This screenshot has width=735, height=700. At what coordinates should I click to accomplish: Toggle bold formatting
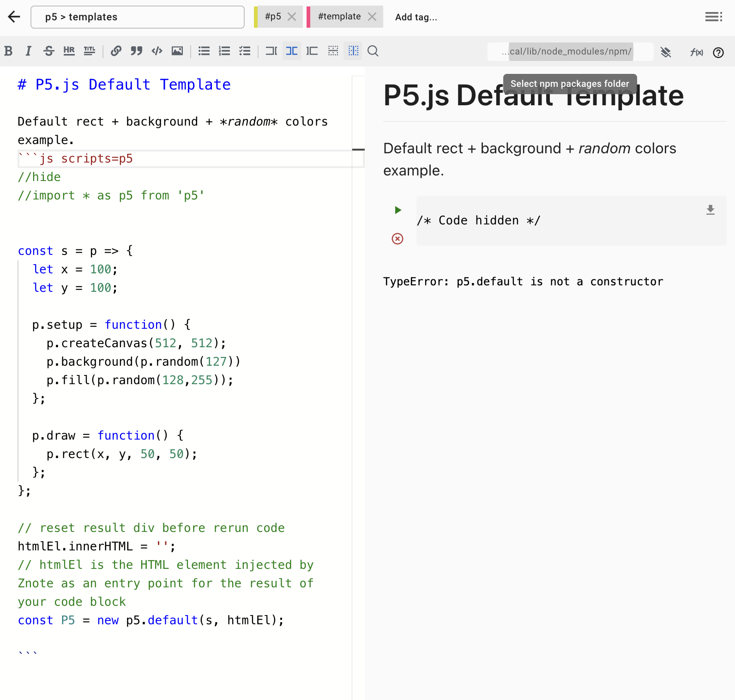coord(8,51)
